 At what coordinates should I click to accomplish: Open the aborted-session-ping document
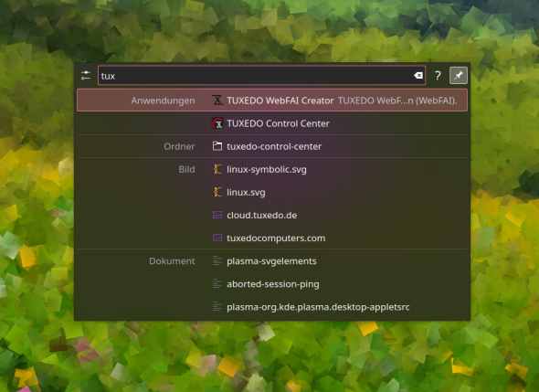click(272, 283)
